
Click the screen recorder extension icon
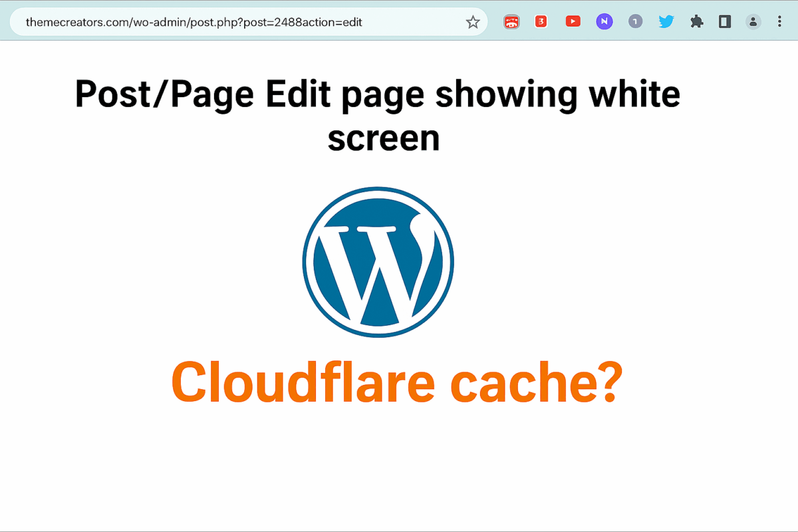(x=511, y=21)
